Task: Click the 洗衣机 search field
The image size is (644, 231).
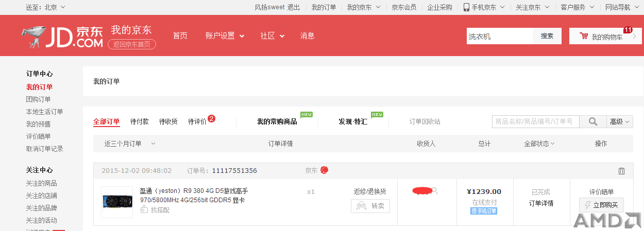Action: pos(499,36)
